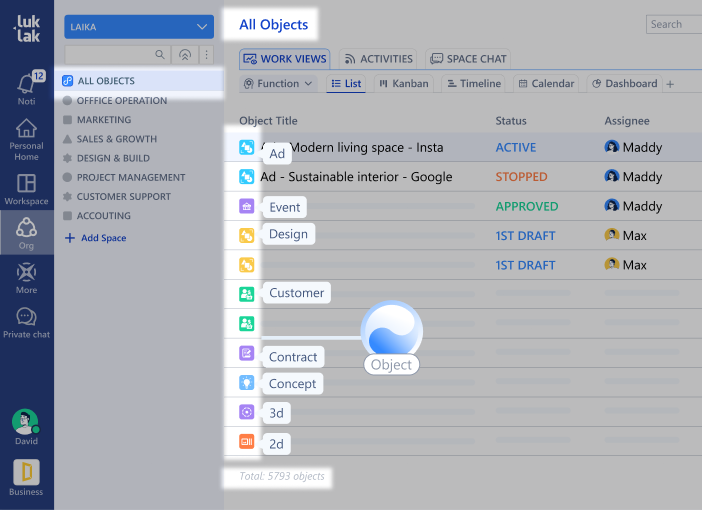This screenshot has width=702, height=510.
Task: Expand the LAIKA organization dropdown
Action: pos(139,27)
